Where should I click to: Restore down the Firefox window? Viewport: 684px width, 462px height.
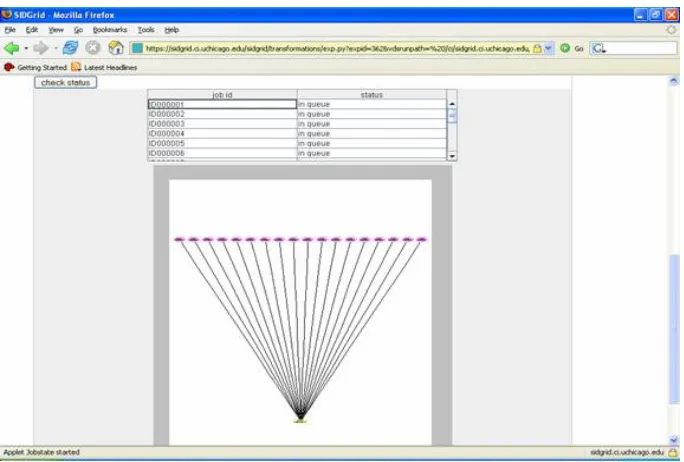656,15
